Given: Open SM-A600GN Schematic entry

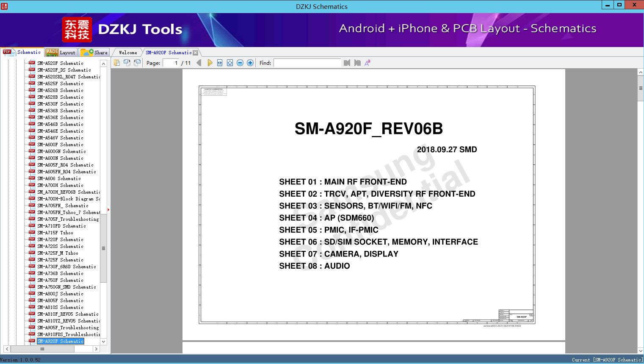Looking at the screenshot, I should [61, 151].
